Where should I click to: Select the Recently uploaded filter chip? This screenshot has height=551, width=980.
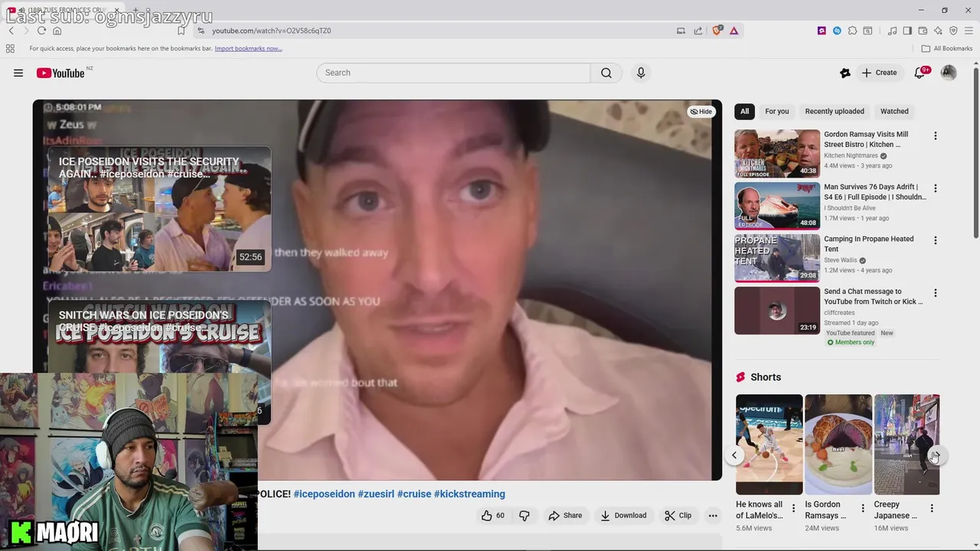[x=835, y=112]
